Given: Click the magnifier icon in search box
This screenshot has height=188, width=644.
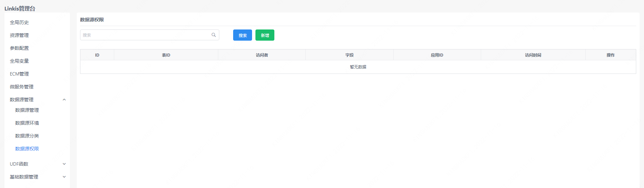Looking at the screenshot, I should pyautogui.click(x=214, y=35).
